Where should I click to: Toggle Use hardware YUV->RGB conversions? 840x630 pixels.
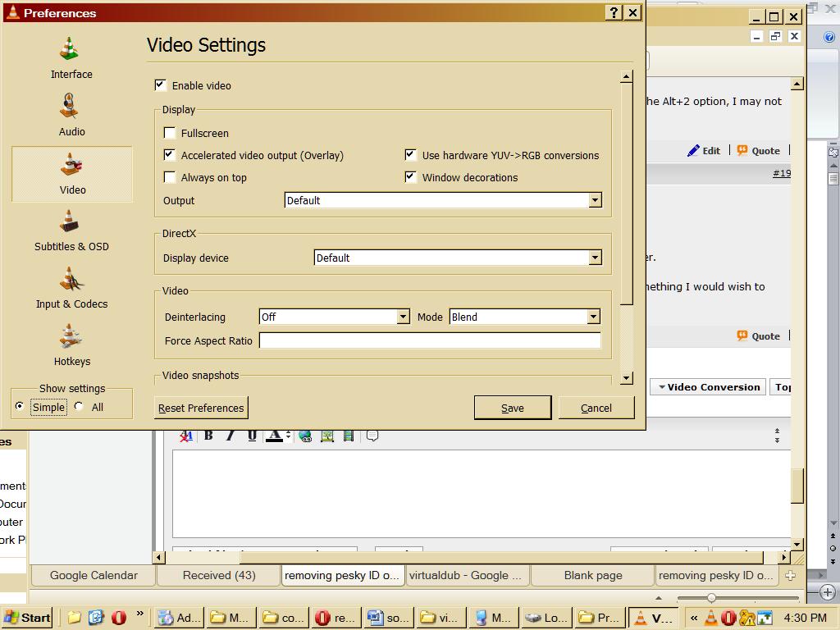click(410, 155)
